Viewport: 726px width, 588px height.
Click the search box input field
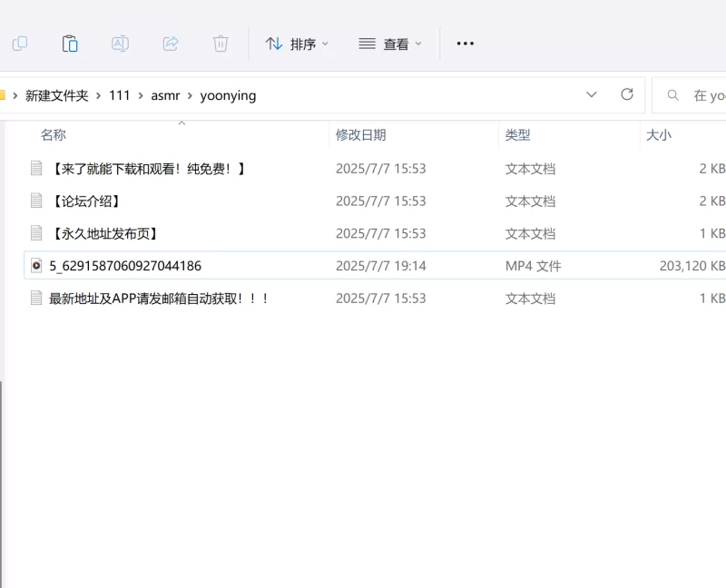tap(689, 95)
